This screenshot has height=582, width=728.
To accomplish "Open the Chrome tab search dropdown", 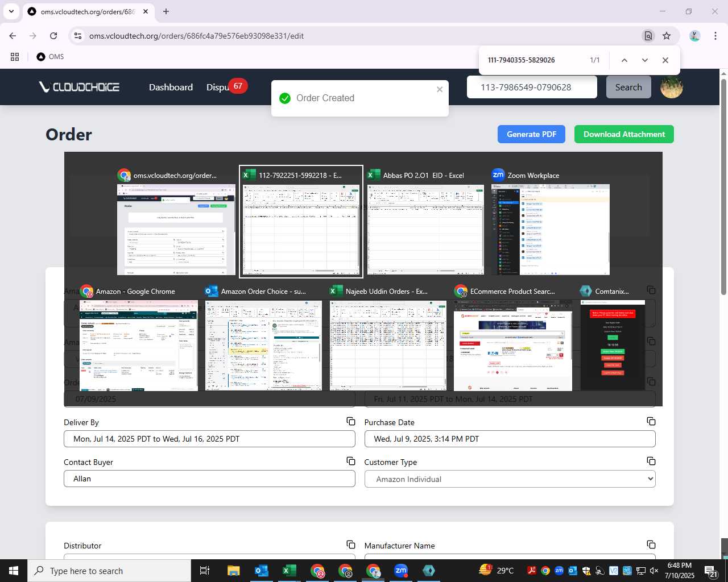I will coord(11,11).
